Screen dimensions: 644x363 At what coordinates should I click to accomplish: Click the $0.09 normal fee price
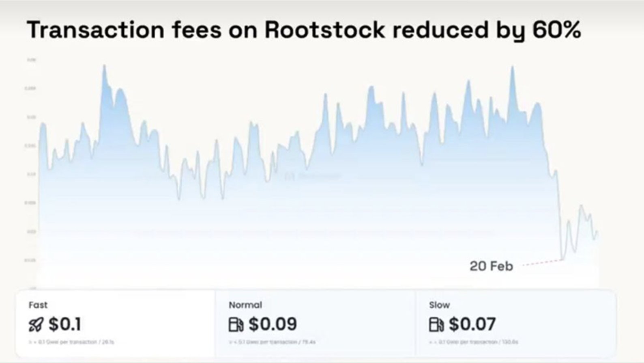273,324
